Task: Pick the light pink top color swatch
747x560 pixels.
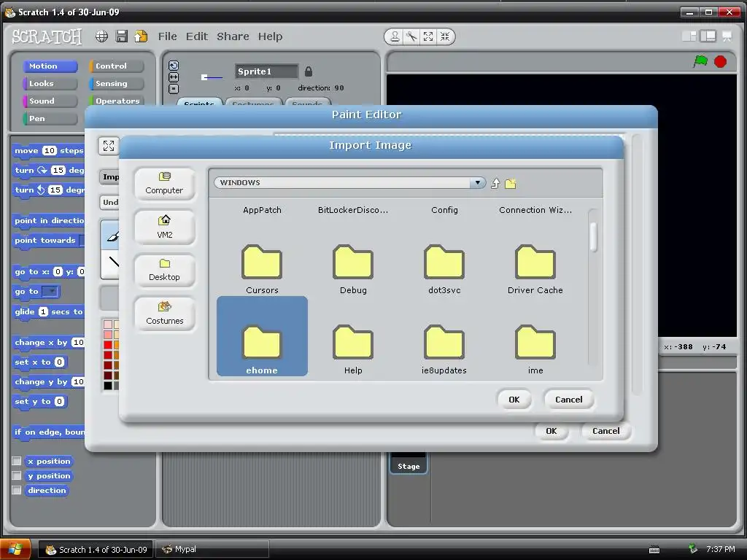Action: coord(108,324)
